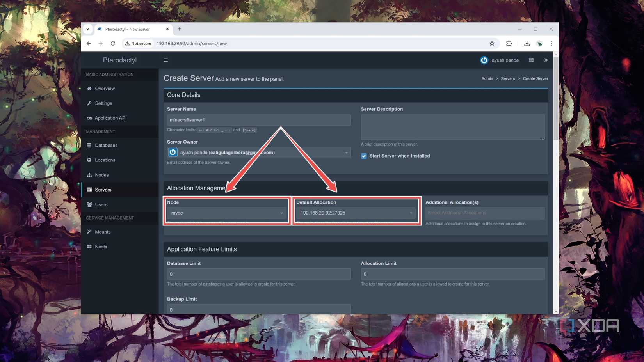Click the Backup Limit input field
The width and height of the screenshot is (644, 362).
click(259, 309)
